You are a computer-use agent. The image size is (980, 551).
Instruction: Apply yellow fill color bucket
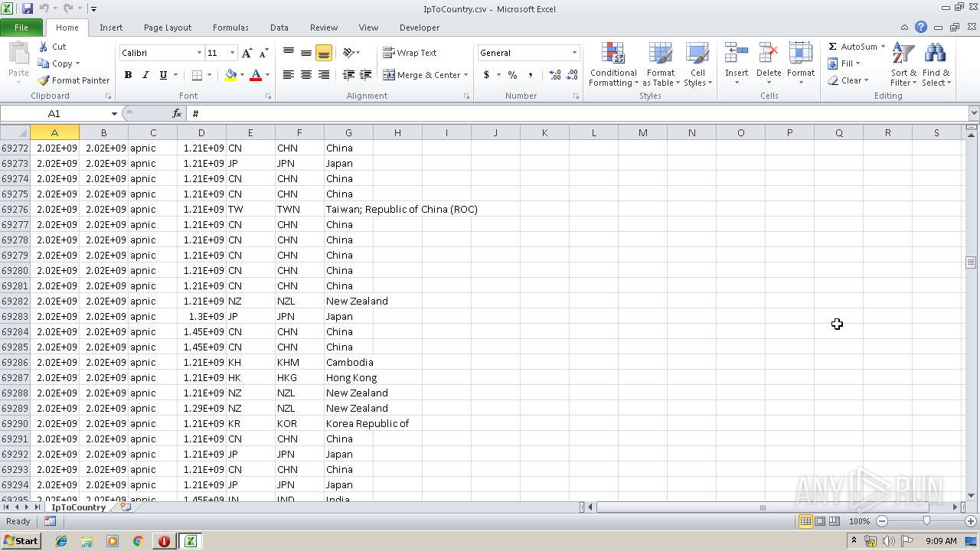coord(230,75)
